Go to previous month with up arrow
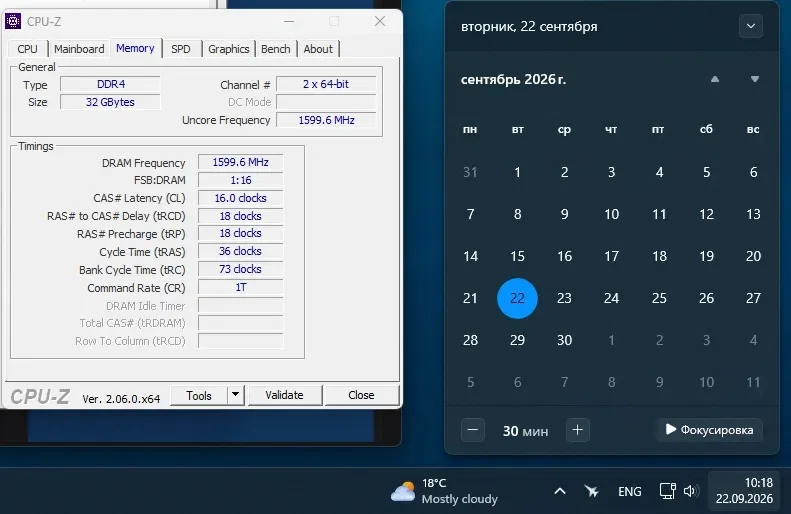 click(x=715, y=79)
